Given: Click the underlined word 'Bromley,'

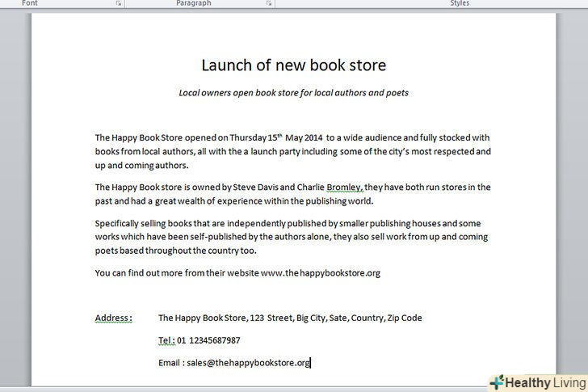Looking at the screenshot, I should pyautogui.click(x=345, y=188).
